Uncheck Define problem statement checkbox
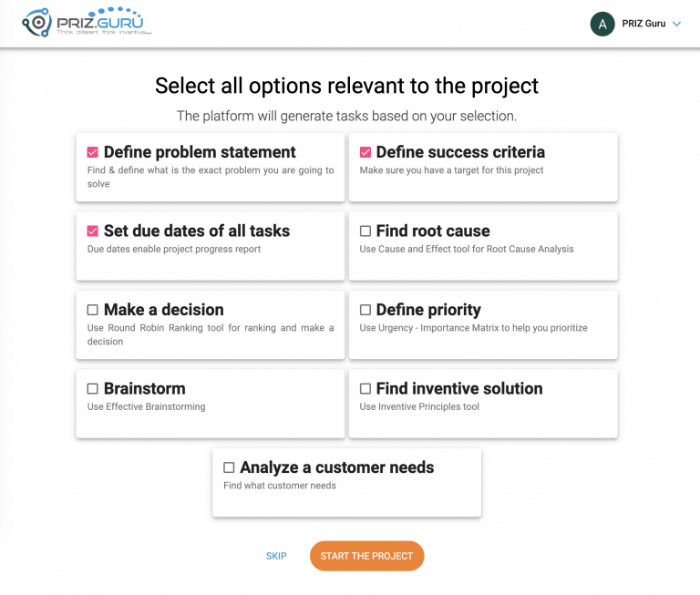This screenshot has height=595, width=700. 93,152
